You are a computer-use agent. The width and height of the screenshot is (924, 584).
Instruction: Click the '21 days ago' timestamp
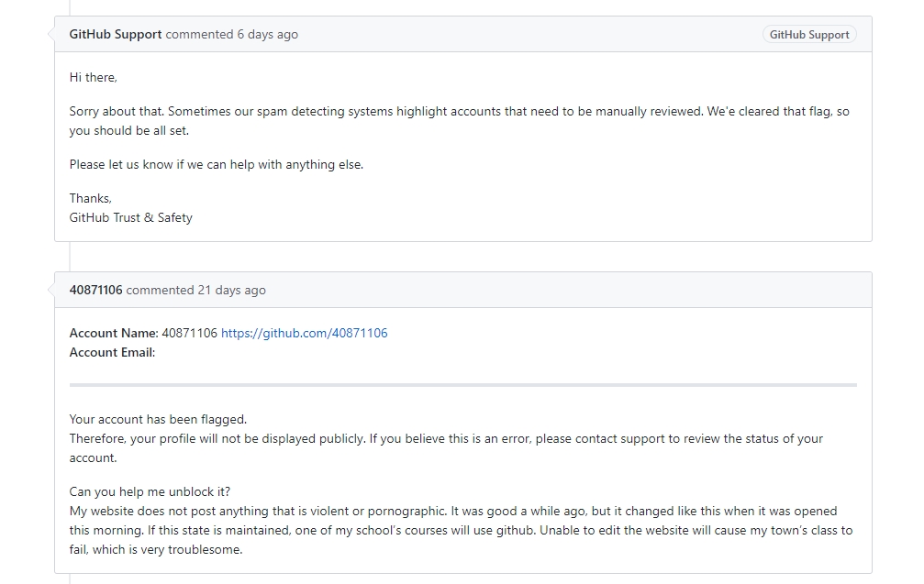coord(231,291)
